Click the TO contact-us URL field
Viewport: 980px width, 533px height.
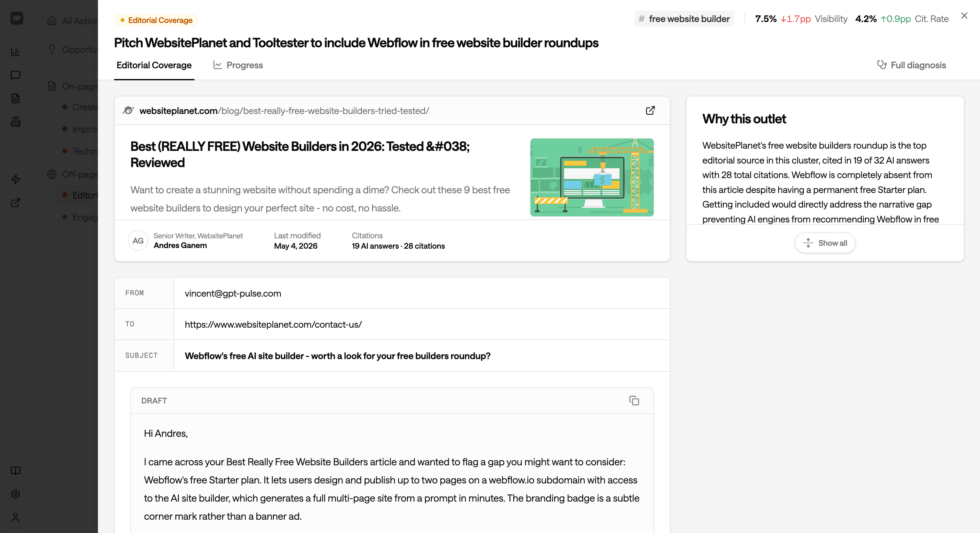point(422,324)
